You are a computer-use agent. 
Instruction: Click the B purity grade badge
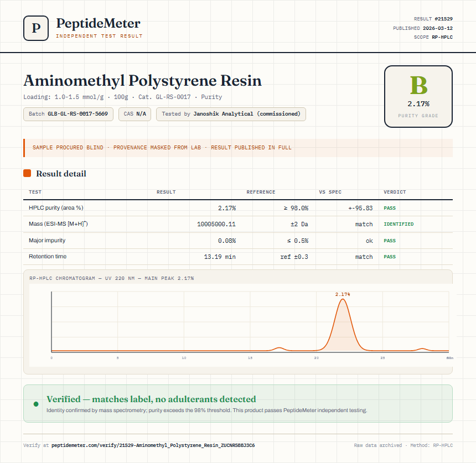pyautogui.click(x=418, y=96)
